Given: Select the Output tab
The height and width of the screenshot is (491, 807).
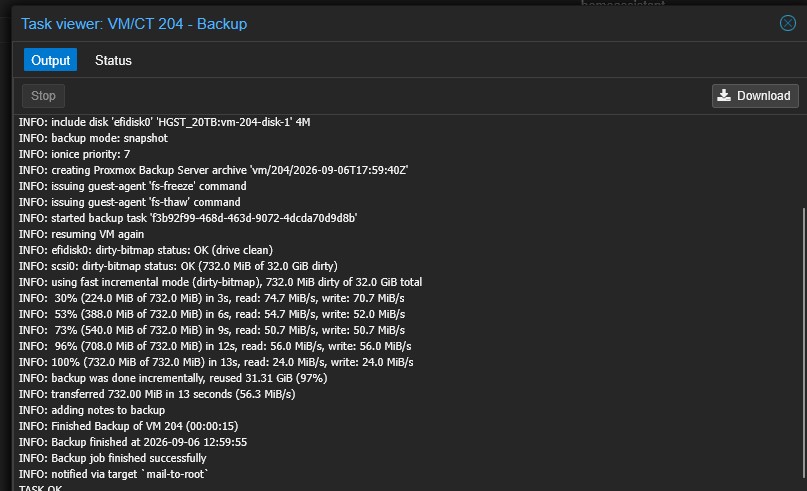Looking at the screenshot, I should (50, 60).
